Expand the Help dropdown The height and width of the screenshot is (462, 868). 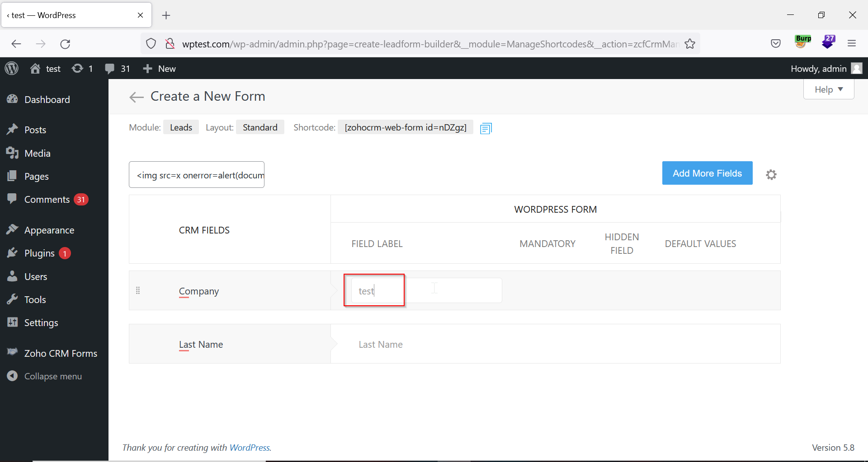(x=828, y=89)
